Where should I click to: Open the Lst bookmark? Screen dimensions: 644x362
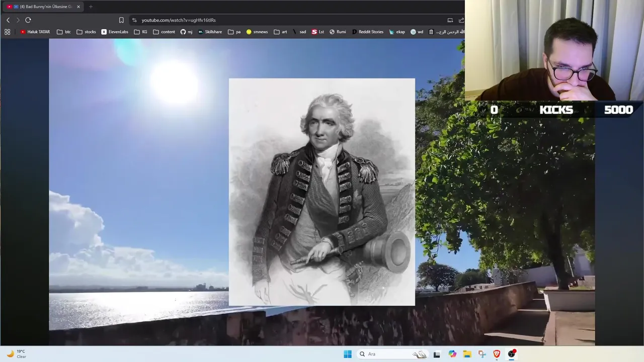[x=317, y=32]
